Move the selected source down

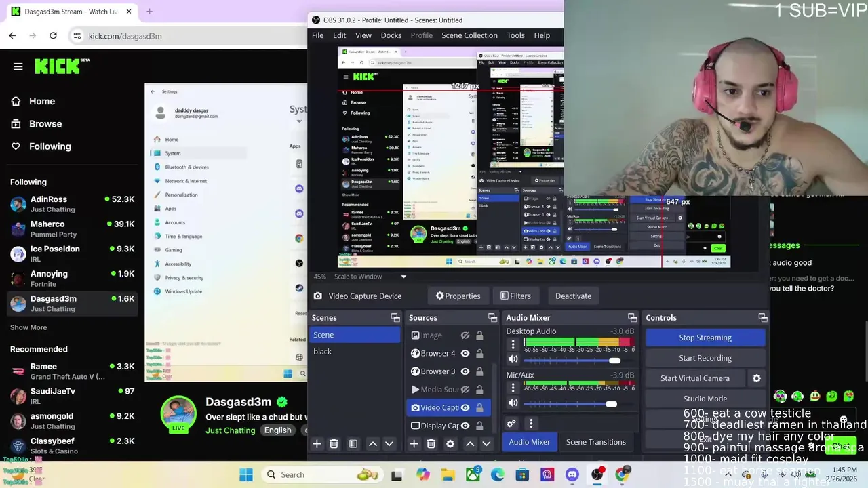click(x=486, y=444)
